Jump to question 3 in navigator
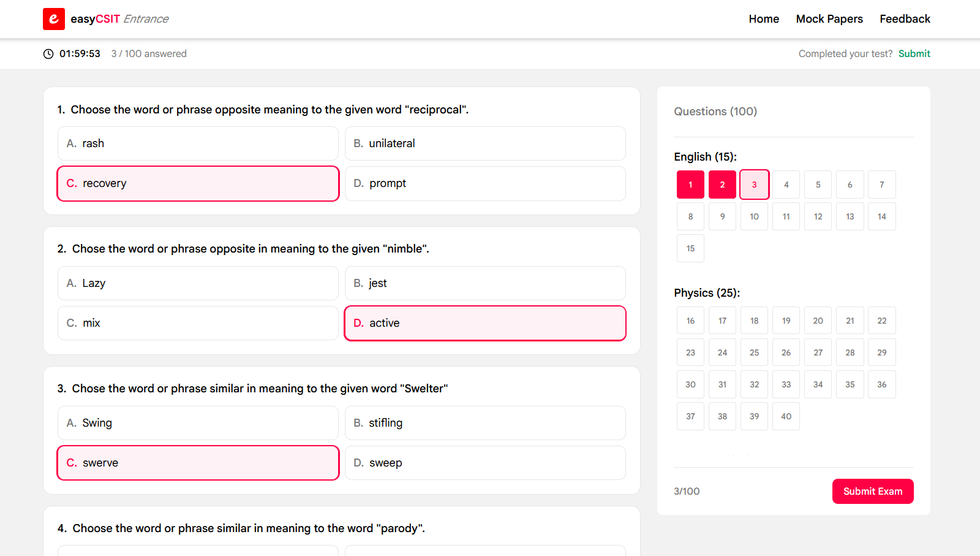Screen dimensions: 980x556 coord(754,185)
